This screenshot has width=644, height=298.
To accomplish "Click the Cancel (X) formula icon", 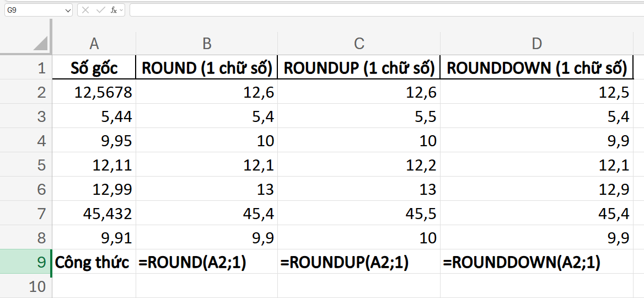I will (86, 10).
